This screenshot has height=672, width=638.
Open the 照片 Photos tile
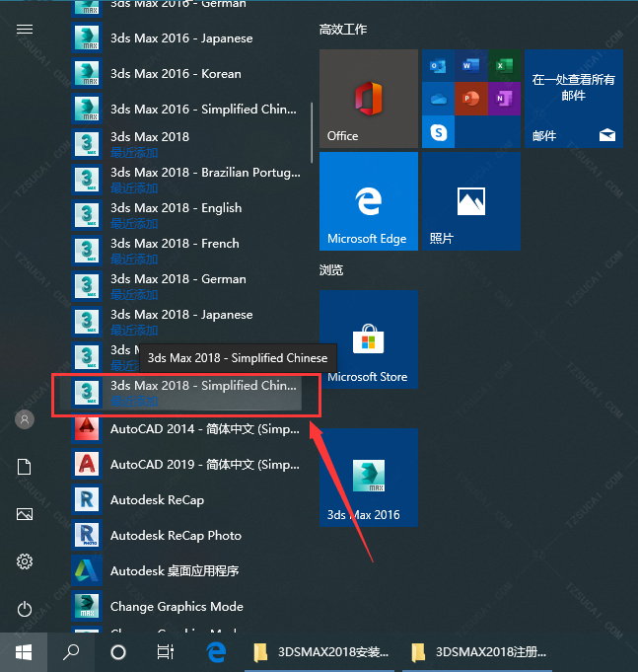pyautogui.click(x=471, y=201)
